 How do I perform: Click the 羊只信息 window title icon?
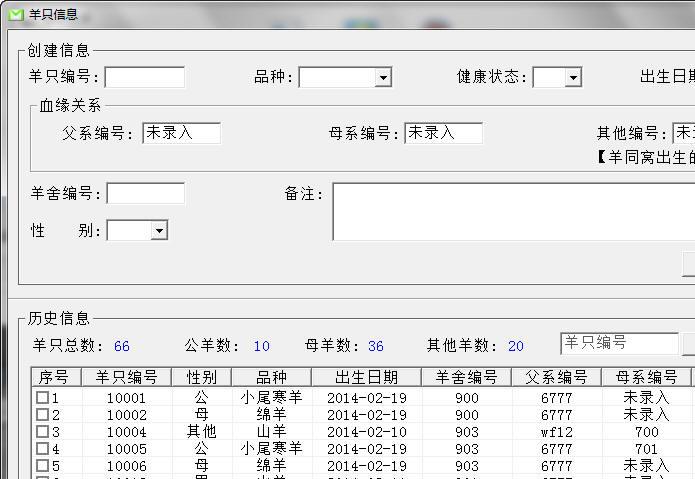pyautogui.click(x=16, y=15)
